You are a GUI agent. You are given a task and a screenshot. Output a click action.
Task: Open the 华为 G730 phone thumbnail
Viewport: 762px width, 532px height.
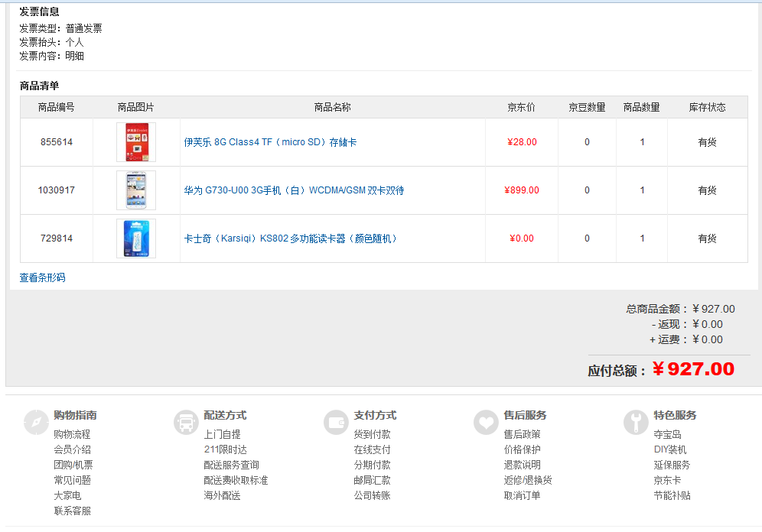[136, 190]
